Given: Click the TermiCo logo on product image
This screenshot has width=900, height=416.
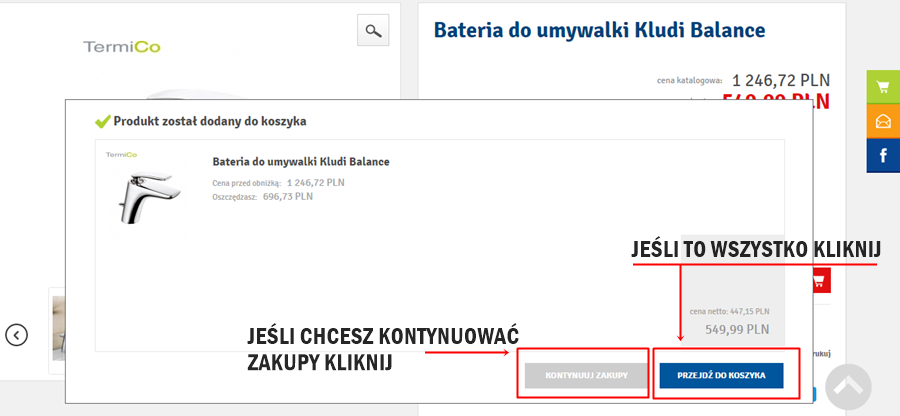Looking at the screenshot, I should [121, 47].
